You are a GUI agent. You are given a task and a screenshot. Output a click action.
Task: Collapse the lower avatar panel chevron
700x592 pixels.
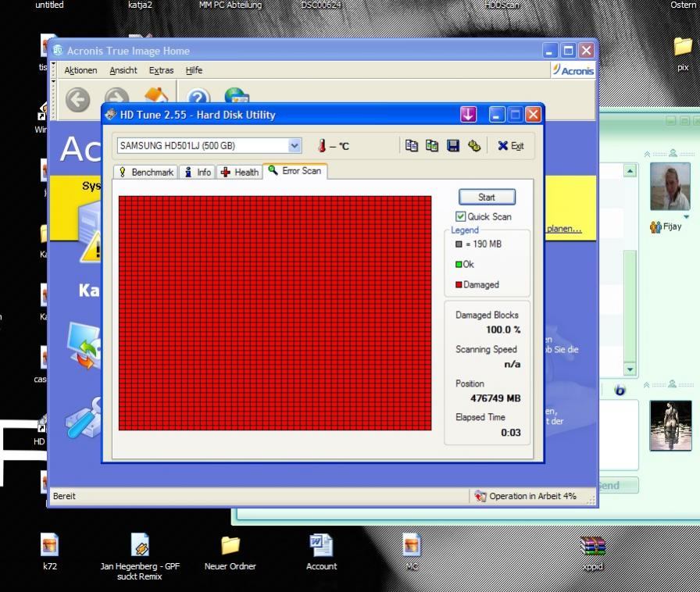646,385
